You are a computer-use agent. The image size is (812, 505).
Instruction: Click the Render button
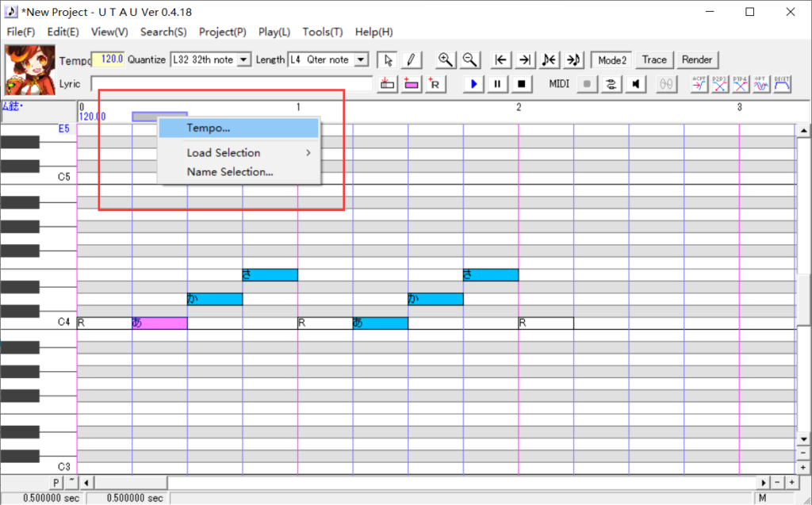point(697,60)
